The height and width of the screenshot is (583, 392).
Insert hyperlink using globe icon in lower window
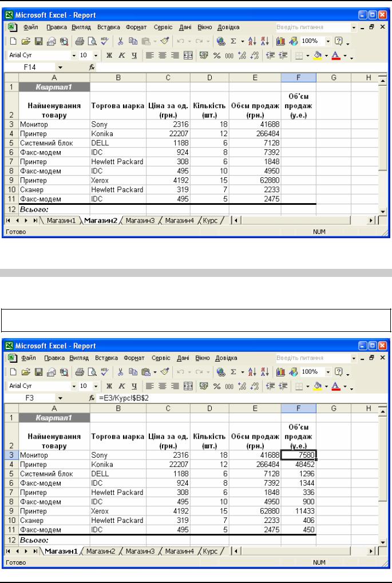221,372
